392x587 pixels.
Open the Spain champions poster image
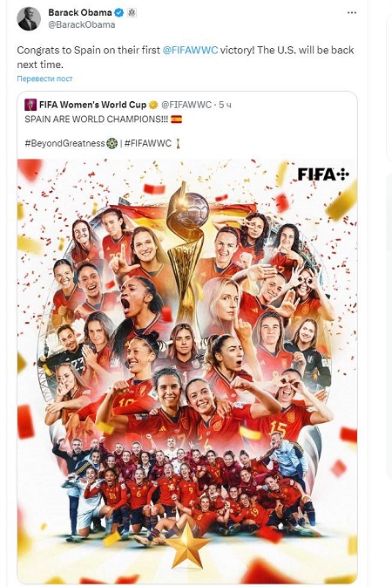coord(187,371)
